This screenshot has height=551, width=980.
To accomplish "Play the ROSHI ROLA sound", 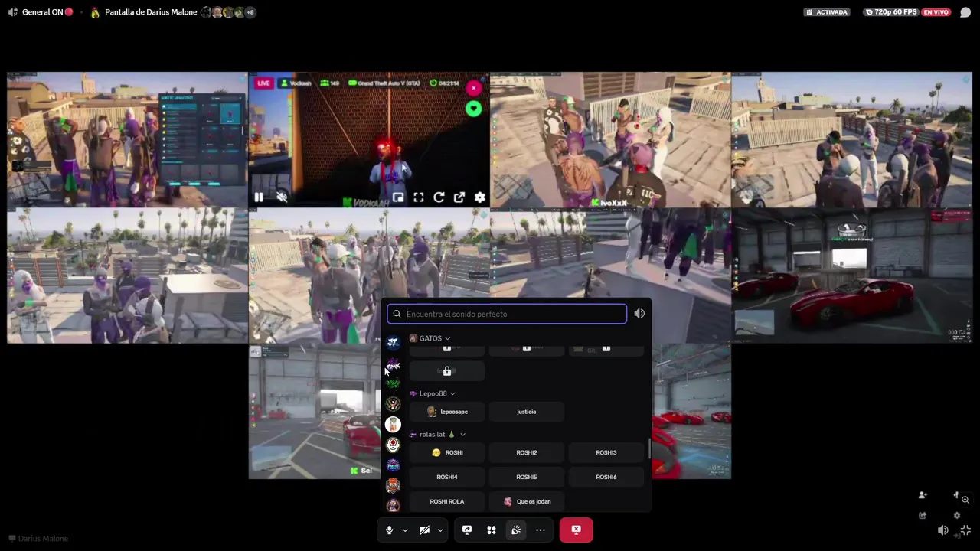I will coord(447,501).
